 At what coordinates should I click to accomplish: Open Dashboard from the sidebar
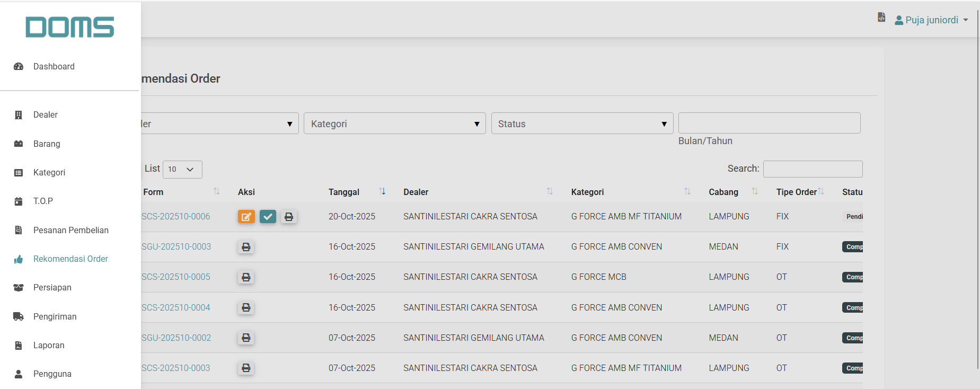tap(54, 66)
